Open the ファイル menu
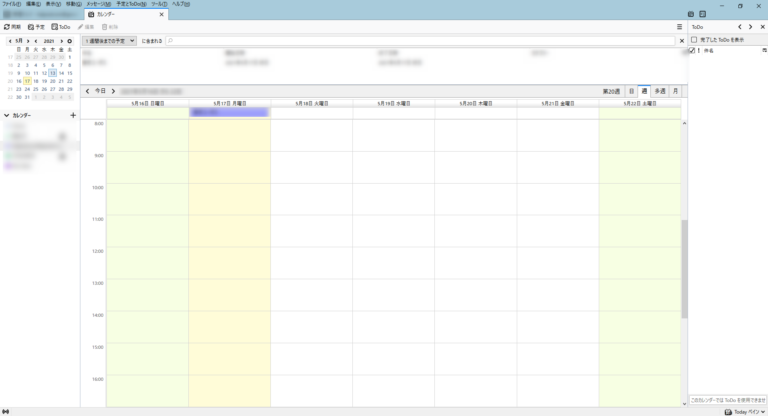The image size is (768, 416). point(10,4)
